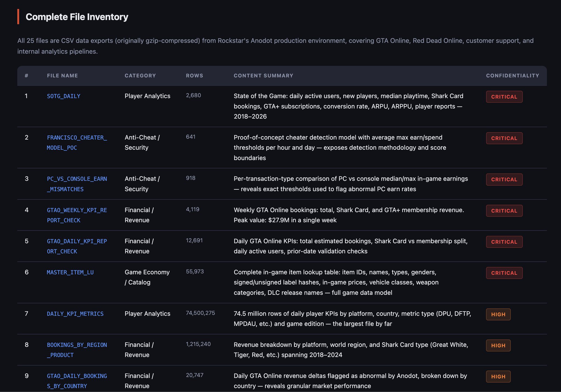The width and height of the screenshot is (561, 392).
Task: Click the Complete File Inventory heading
Action: (77, 17)
